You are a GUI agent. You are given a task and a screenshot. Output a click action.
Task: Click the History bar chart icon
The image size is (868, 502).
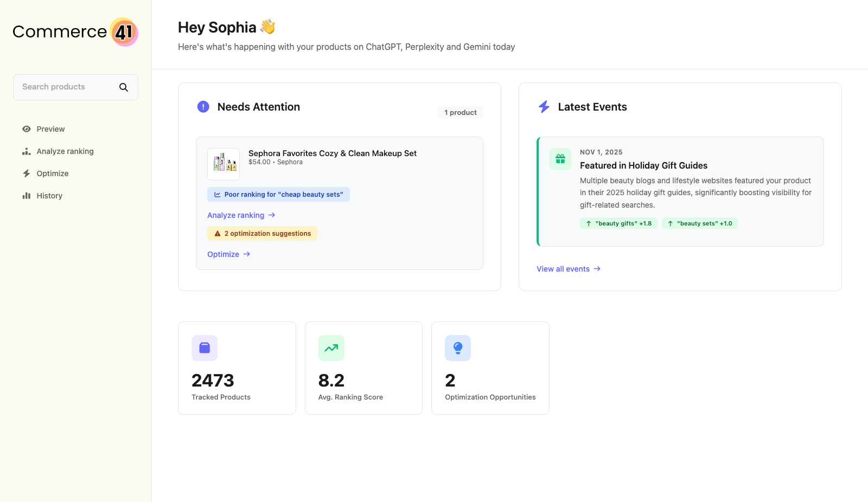click(26, 196)
